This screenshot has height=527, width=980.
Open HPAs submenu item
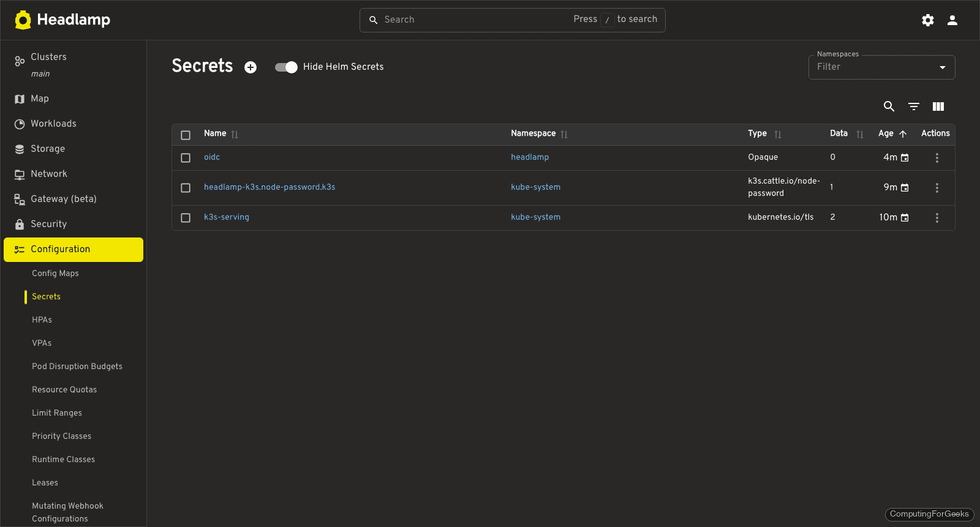(x=42, y=320)
